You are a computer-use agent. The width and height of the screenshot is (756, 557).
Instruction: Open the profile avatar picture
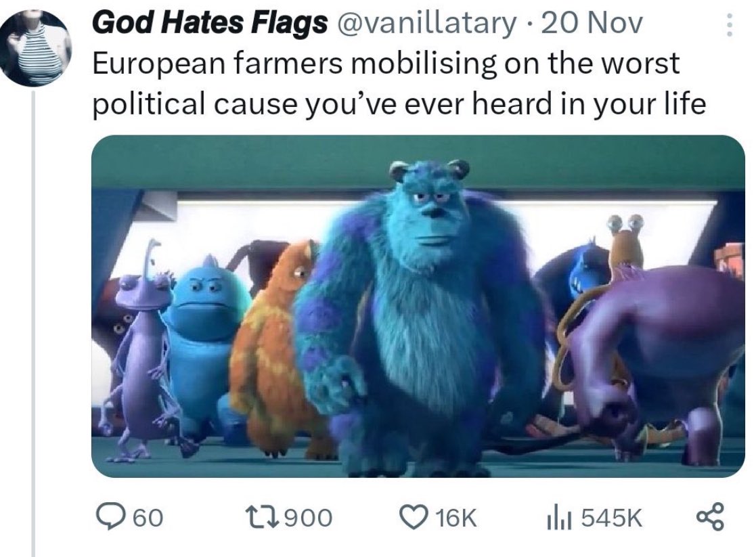[x=36, y=48]
